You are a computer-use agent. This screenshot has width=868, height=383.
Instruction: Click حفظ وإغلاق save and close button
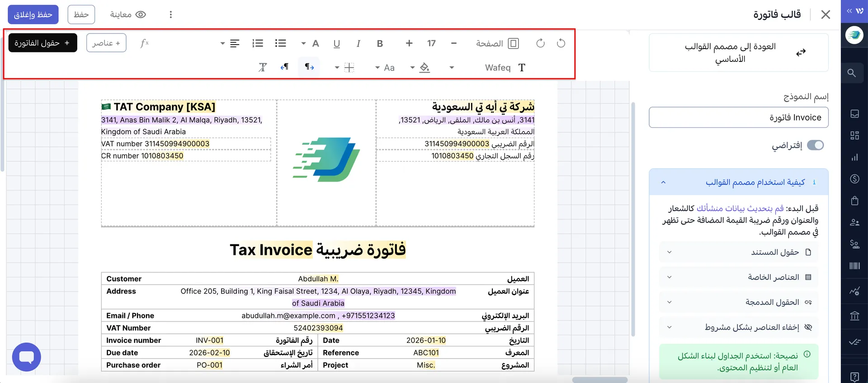pos(33,14)
